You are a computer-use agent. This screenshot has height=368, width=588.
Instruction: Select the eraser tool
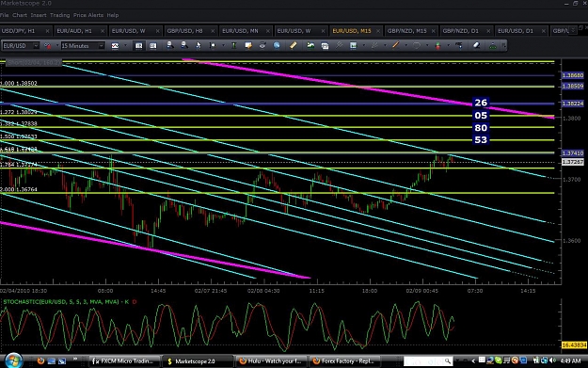click(x=476, y=45)
